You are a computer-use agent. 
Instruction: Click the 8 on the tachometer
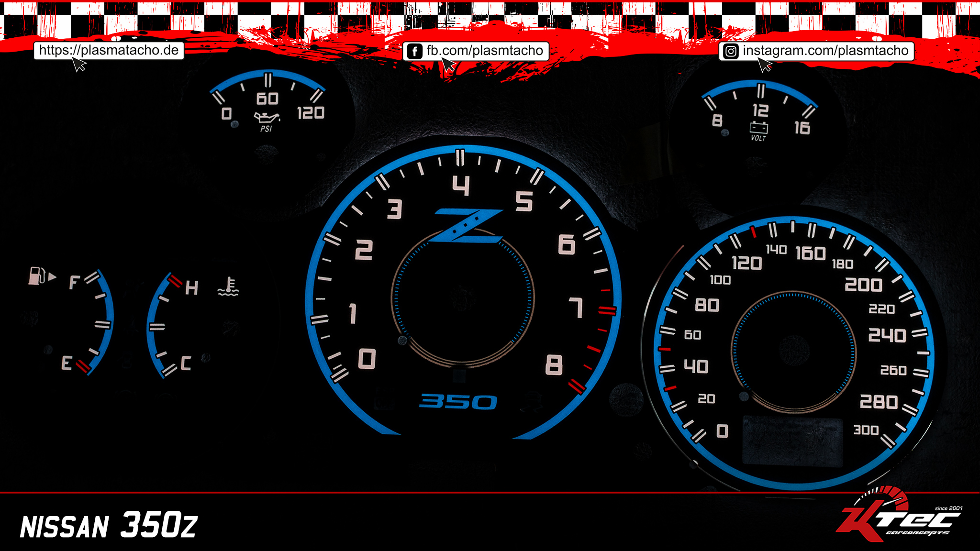(x=554, y=365)
